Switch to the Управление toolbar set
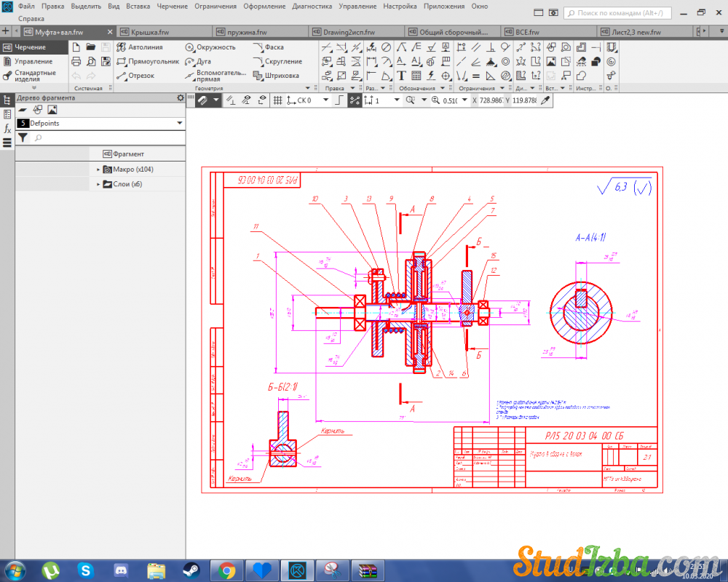The height and width of the screenshot is (582, 728). 33,61
